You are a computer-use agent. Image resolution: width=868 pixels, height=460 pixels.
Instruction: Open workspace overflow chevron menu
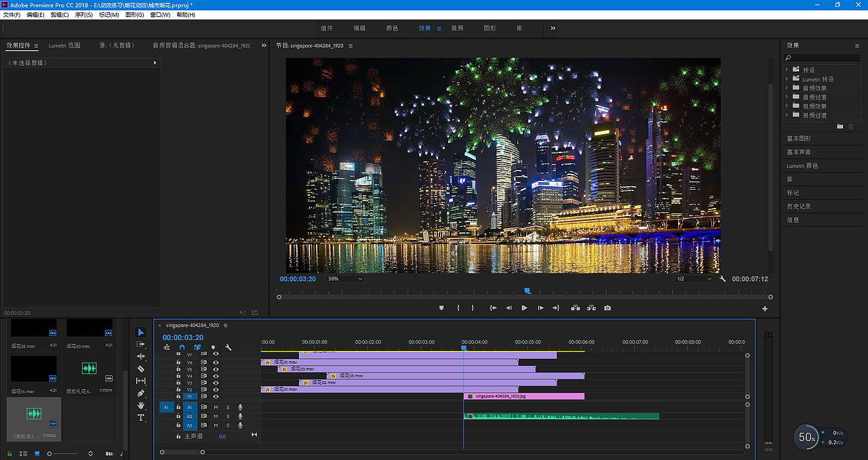pos(553,28)
